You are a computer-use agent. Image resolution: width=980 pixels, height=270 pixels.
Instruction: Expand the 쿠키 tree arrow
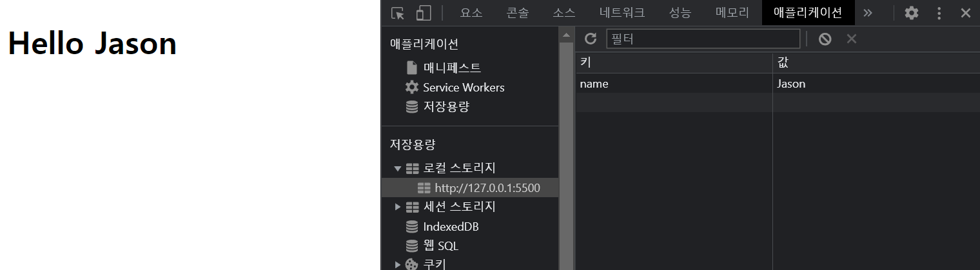point(398,264)
